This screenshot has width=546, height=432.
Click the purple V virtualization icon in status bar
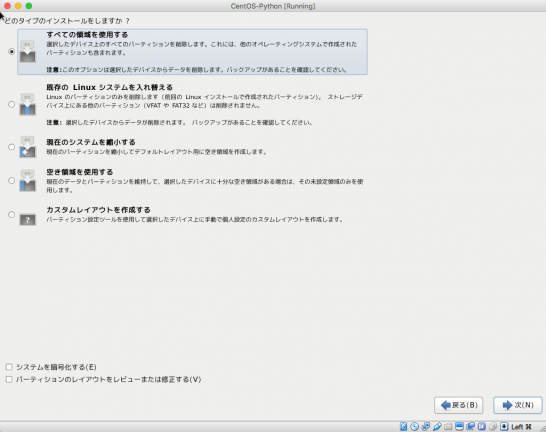(x=482, y=426)
